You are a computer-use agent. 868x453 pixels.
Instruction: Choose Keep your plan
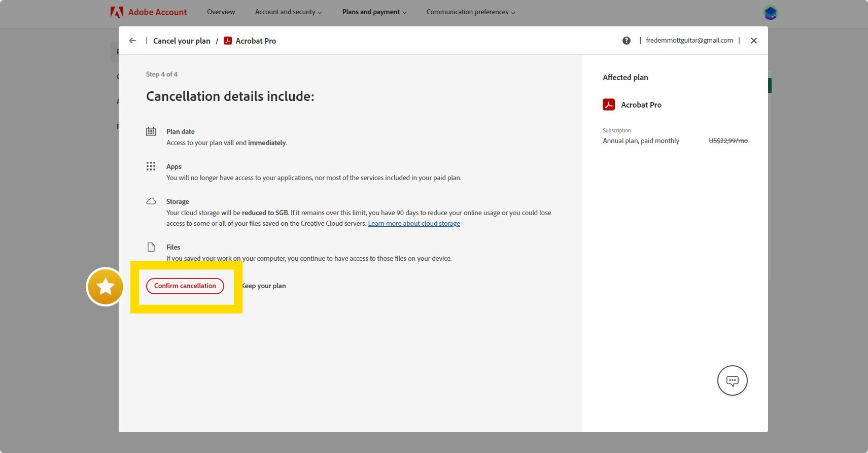tap(264, 286)
